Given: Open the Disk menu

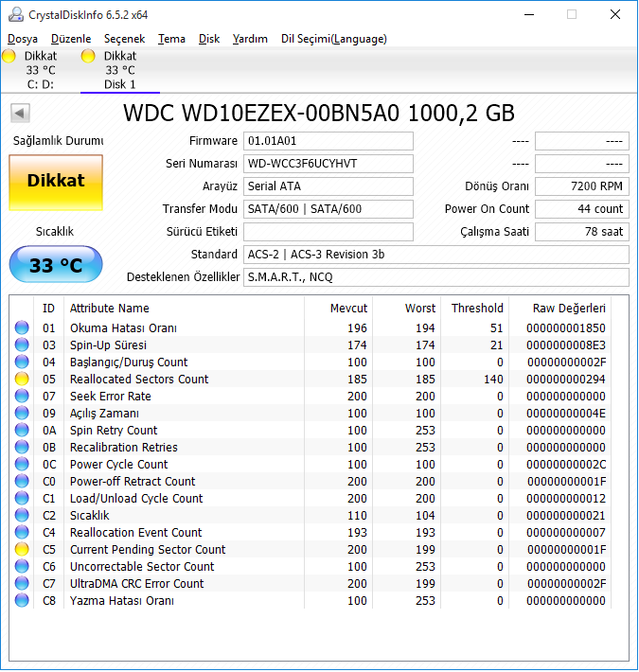Looking at the screenshot, I should (x=209, y=39).
